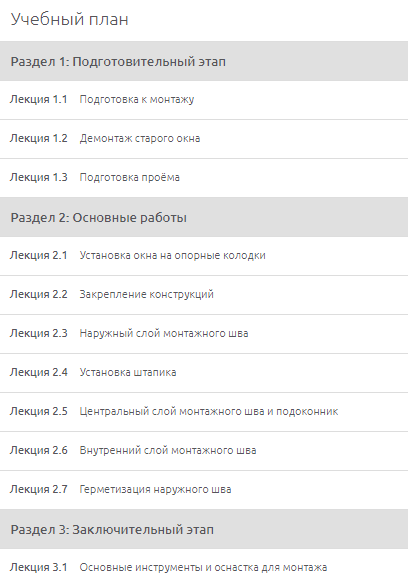Select lecture Внутренний слой монтажного шва
Viewport: 408px width, 580px height.
204,451
